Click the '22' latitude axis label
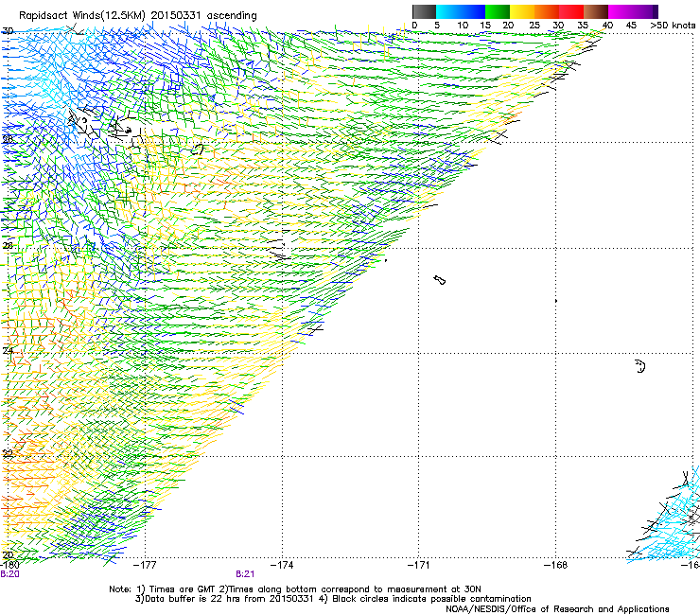 [x=8, y=454]
